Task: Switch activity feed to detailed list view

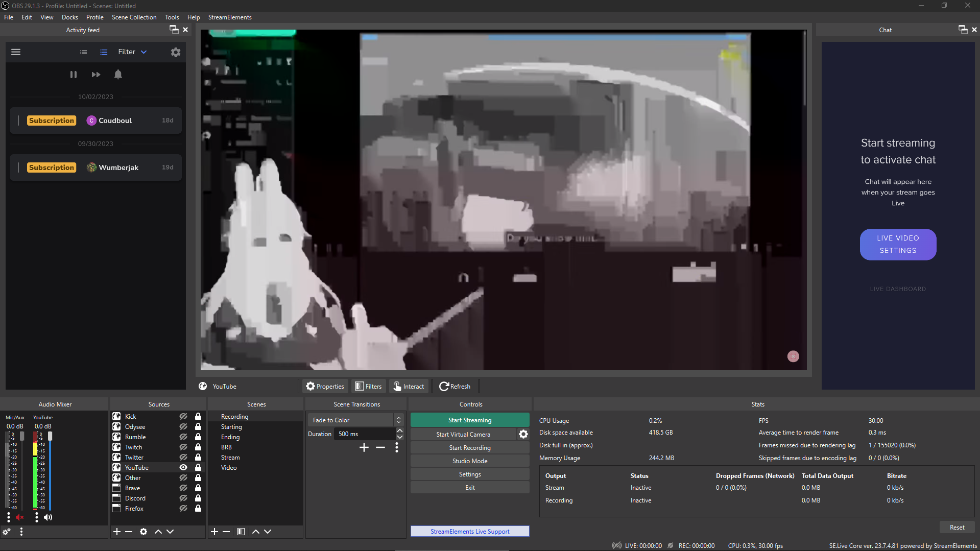Action: click(104, 52)
